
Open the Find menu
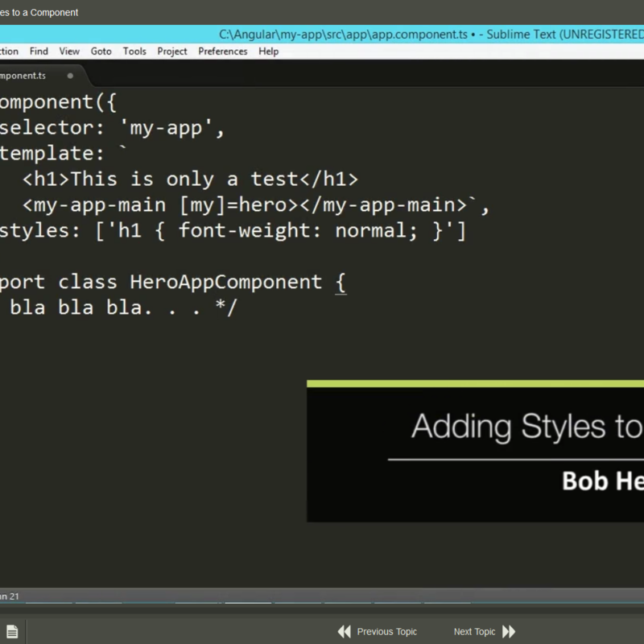pos(39,52)
